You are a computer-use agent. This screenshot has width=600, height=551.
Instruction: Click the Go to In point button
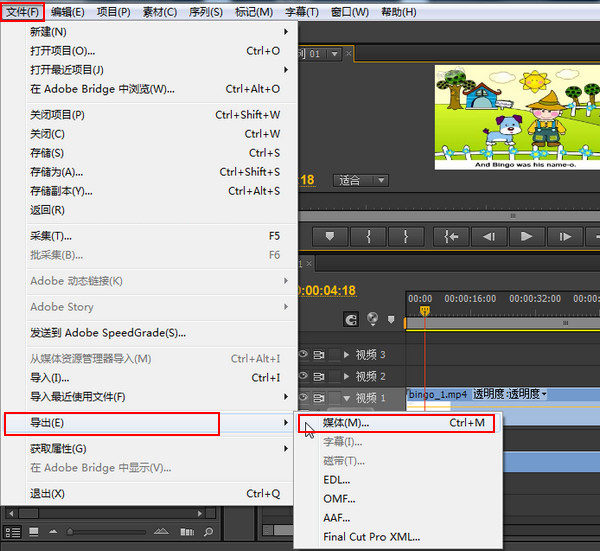(451, 237)
